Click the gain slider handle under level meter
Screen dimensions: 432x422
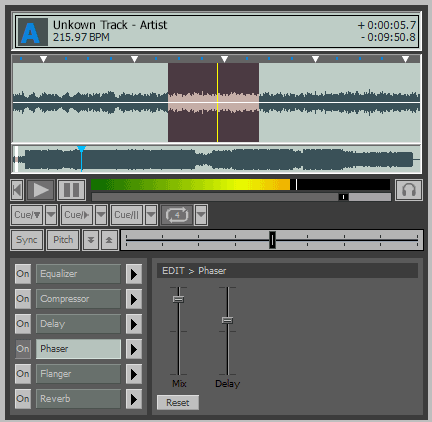coord(344,197)
